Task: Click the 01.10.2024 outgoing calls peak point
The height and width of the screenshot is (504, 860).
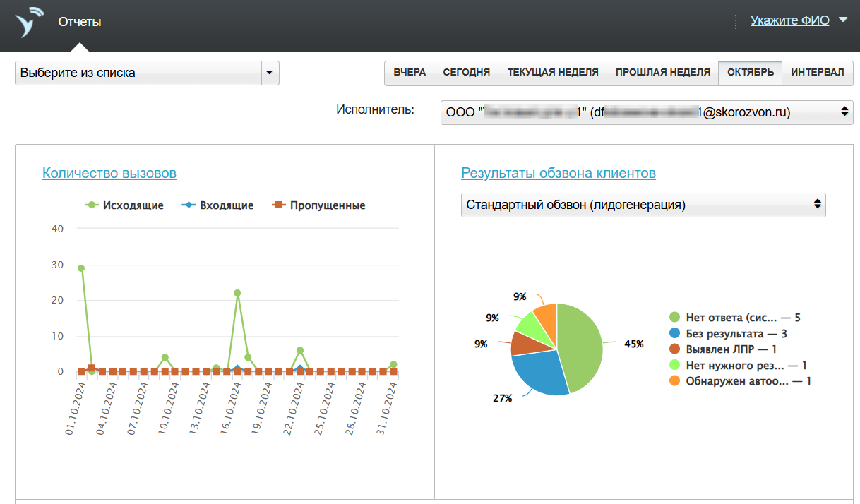Action: coord(81,268)
